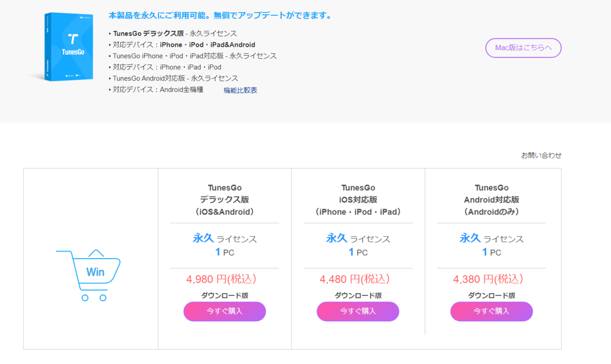Click Mac版はこちらへ button

(523, 47)
